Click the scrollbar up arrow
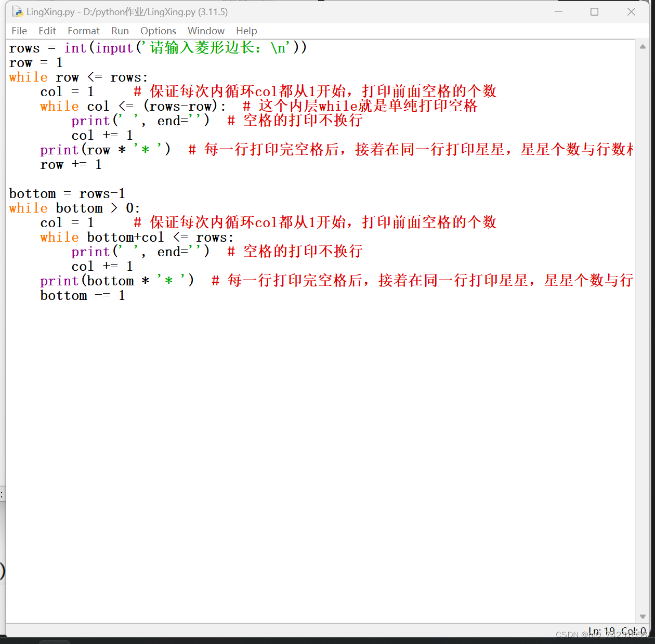The width and height of the screenshot is (655, 644). tap(643, 46)
